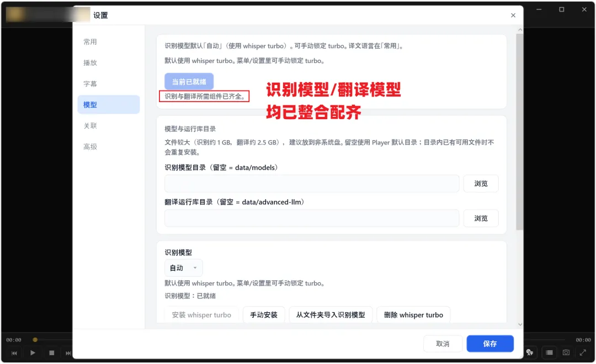Click the yellow playback position knob
Screen dimensions: 596x364
click(x=35, y=340)
